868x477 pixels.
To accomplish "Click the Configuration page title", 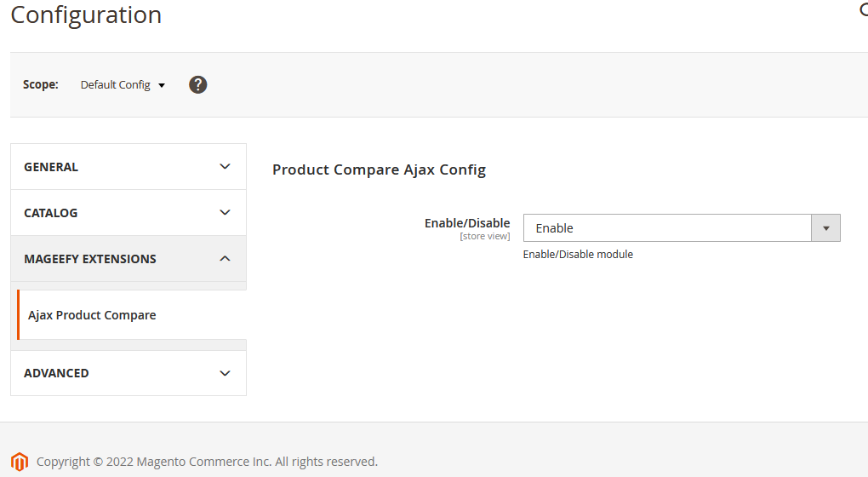I will [86, 14].
